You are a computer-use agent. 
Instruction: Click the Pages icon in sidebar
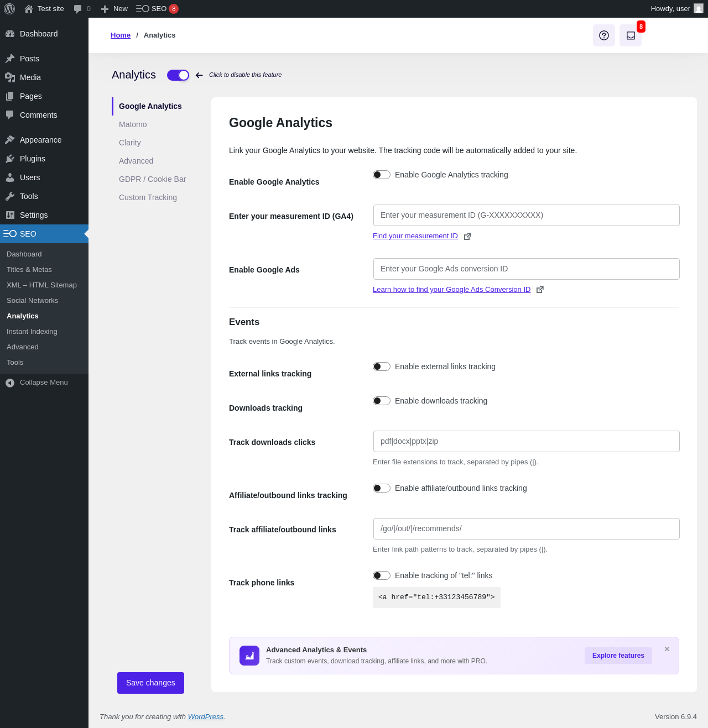pos(10,96)
